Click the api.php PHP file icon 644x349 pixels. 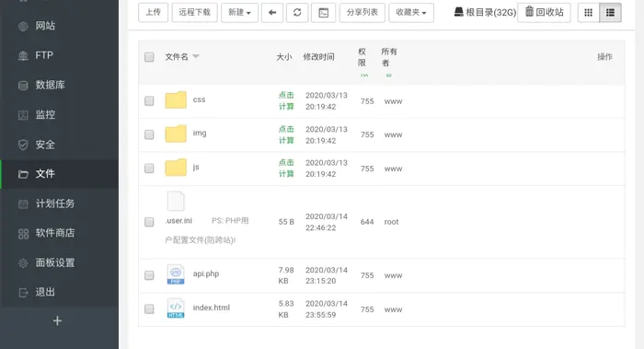(176, 274)
